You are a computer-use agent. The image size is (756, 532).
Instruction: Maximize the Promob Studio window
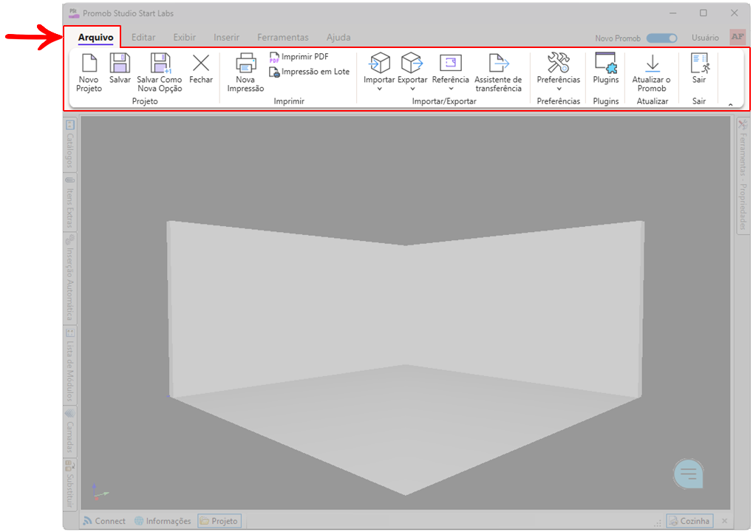[x=704, y=13]
